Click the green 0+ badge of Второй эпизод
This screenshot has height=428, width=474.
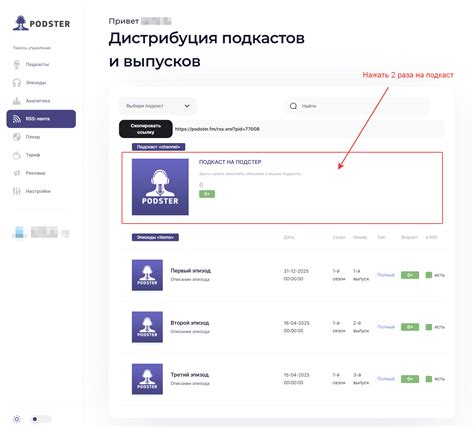click(x=410, y=327)
